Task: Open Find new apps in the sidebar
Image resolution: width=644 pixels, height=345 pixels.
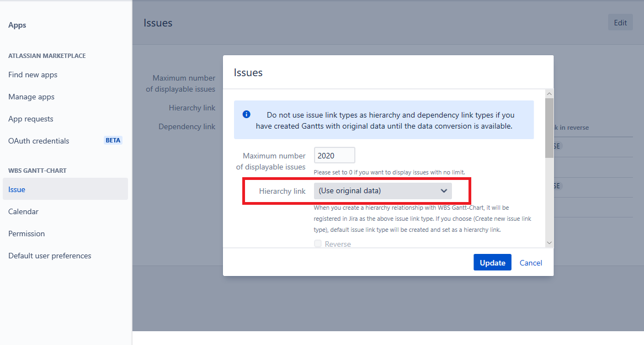Action: coord(33,75)
